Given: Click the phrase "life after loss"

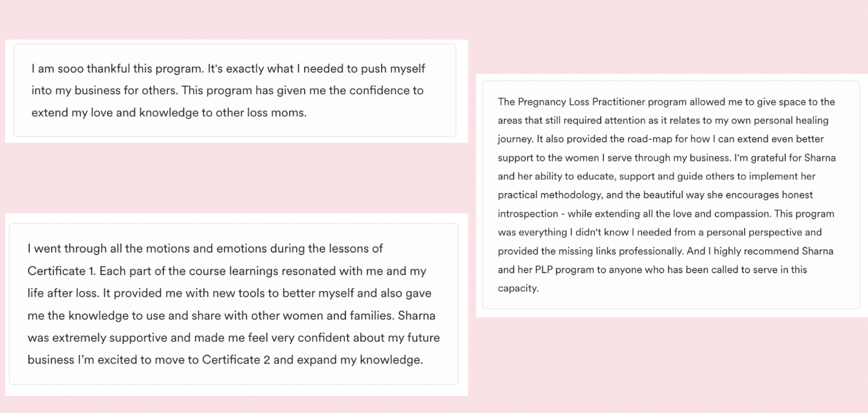Looking at the screenshot, I should (x=63, y=293).
